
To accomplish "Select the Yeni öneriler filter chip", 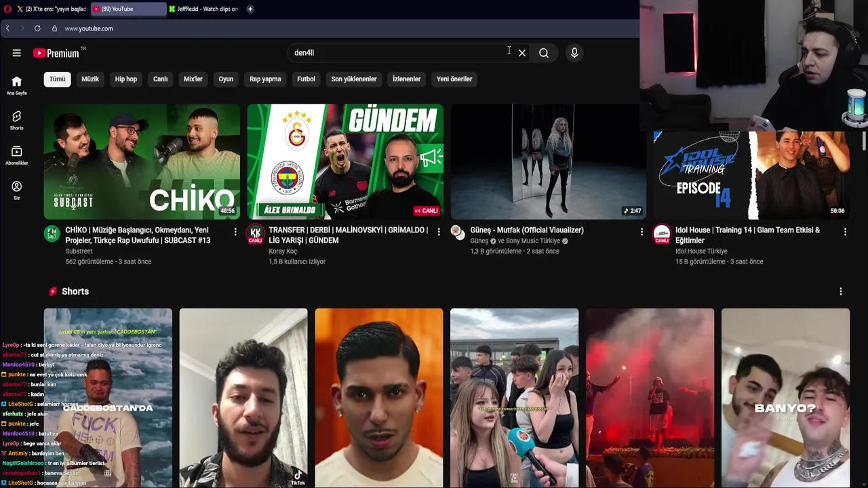I will pyautogui.click(x=454, y=79).
